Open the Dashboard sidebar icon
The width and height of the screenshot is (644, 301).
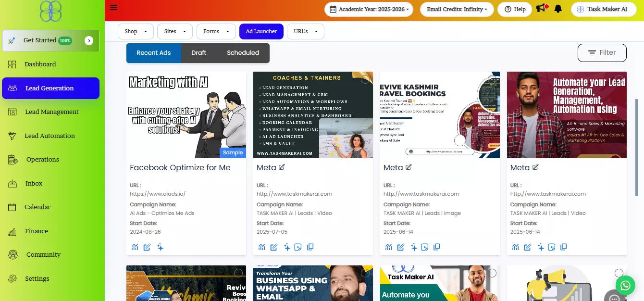click(x=12, y=64)
